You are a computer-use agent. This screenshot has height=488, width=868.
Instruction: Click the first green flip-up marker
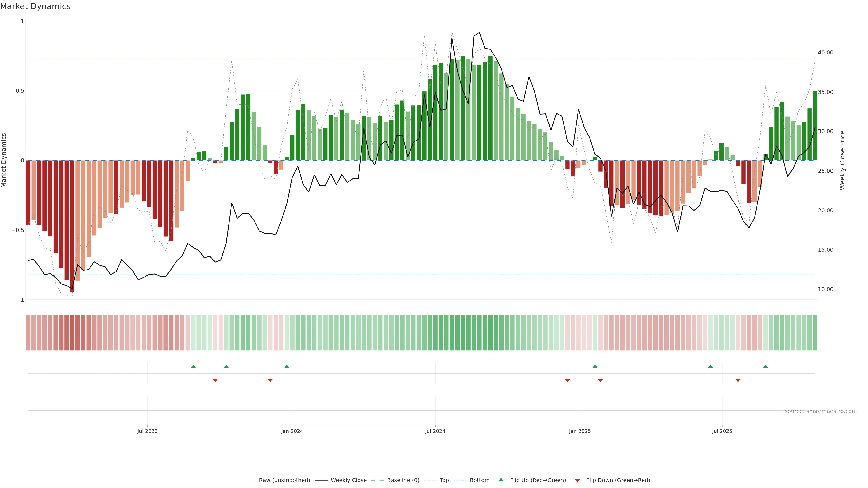click(193, 366)
